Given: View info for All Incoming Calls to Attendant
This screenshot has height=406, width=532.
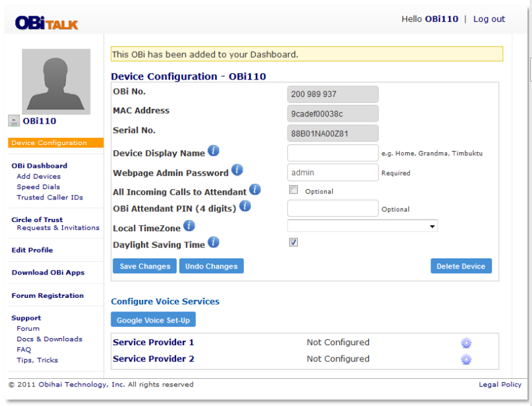Looking at the screenshot, I should (x=255, y=190).
